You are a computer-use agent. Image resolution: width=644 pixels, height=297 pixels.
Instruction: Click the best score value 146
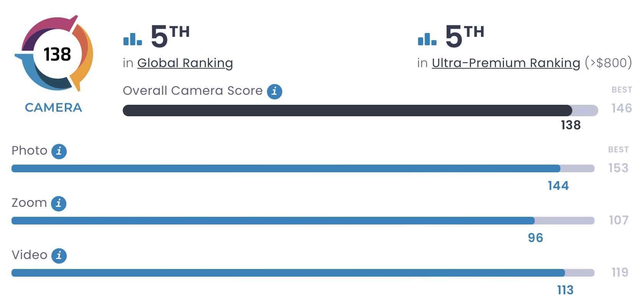pos(622,108)
